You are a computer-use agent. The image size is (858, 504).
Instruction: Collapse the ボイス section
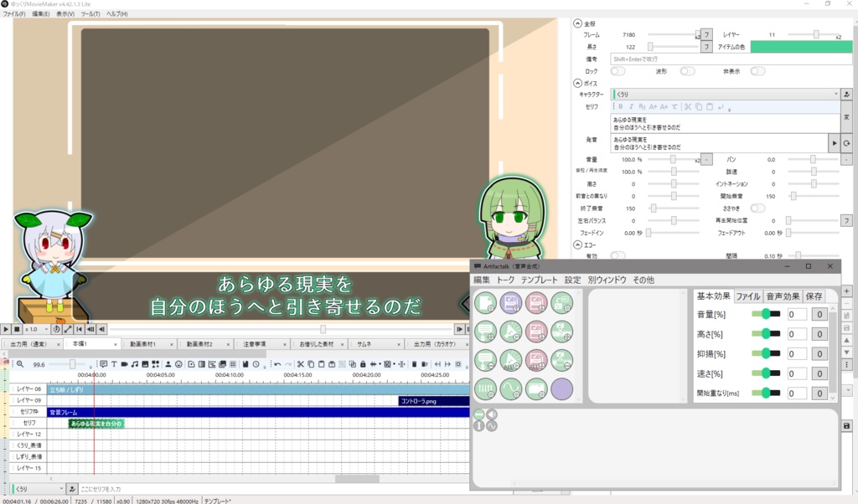pyautogui.click(x=577, y=83)
